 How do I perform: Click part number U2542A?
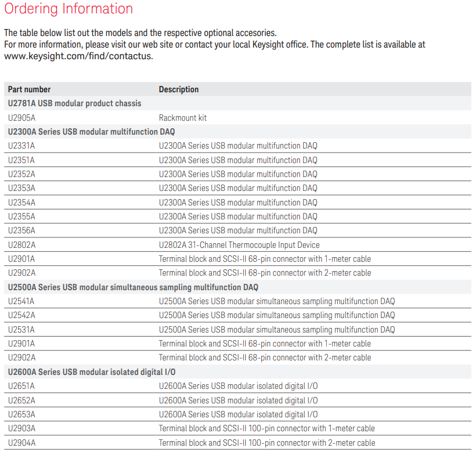pyautogui.click(x=21, y=315)
